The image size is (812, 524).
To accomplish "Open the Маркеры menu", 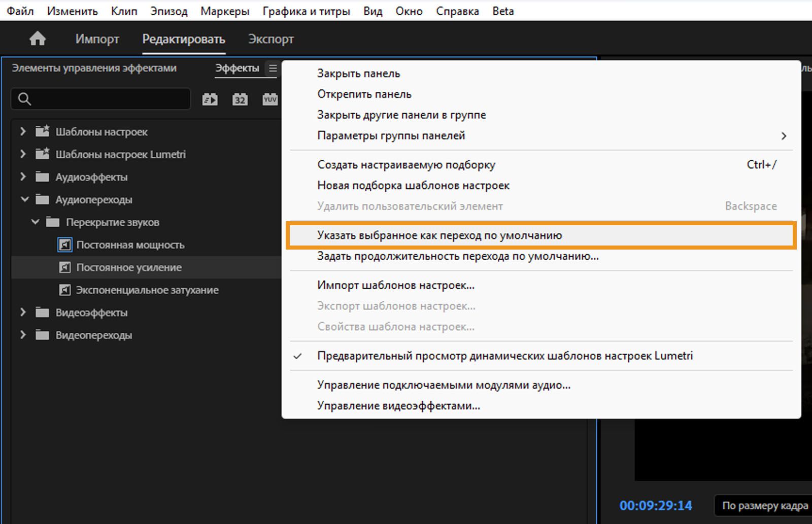I will [225, 11].
